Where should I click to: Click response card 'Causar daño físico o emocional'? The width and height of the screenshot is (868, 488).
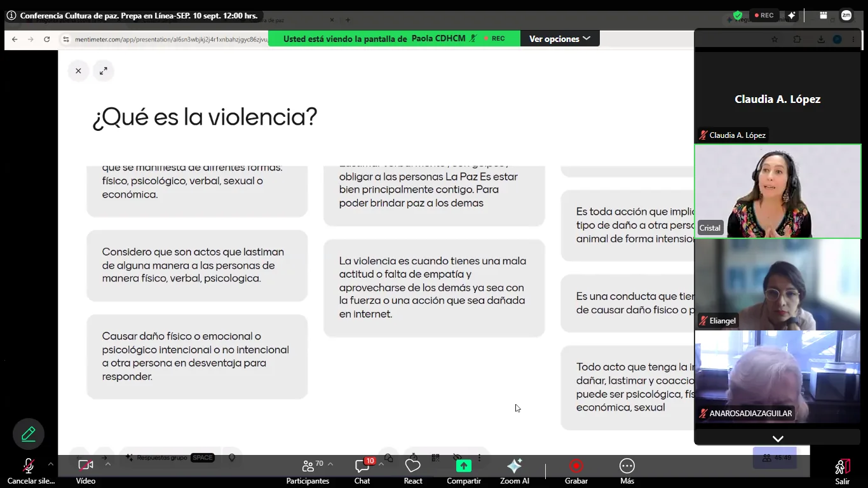197,356
